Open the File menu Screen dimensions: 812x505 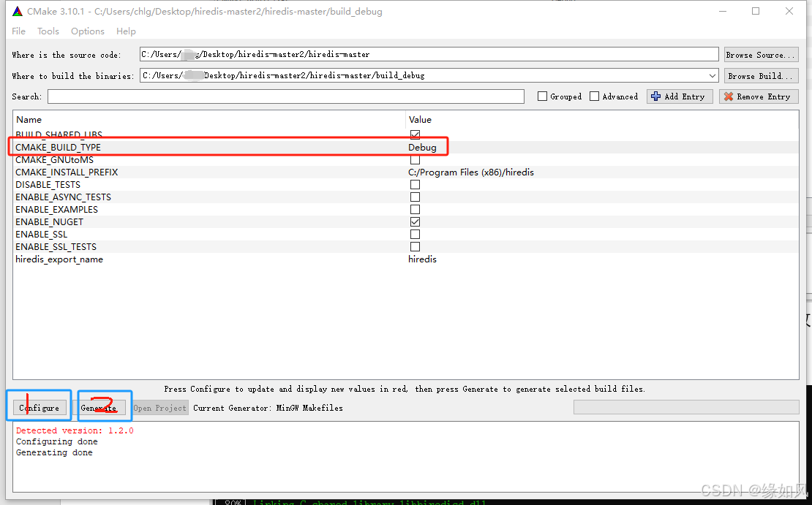tap(18, 31)
